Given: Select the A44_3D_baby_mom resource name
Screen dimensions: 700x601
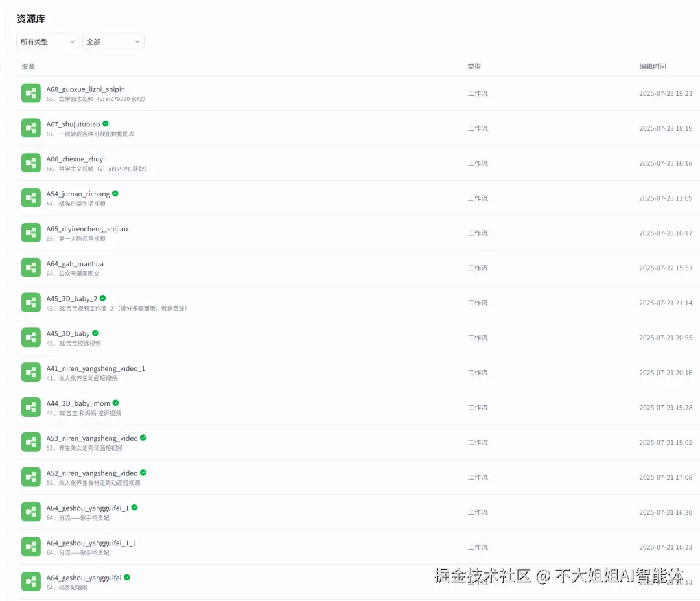Looking at the screenshot, I should pyautogui.click(x=78, y=403).
